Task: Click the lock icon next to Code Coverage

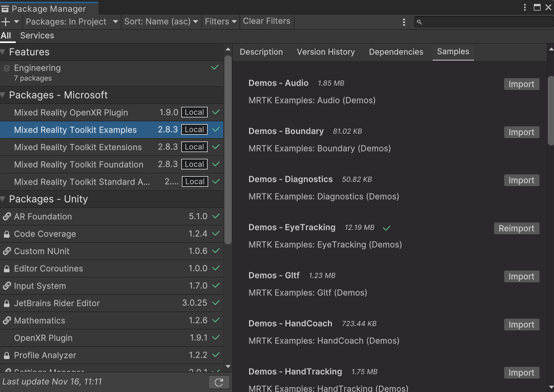Action: (x=6, y=234)
